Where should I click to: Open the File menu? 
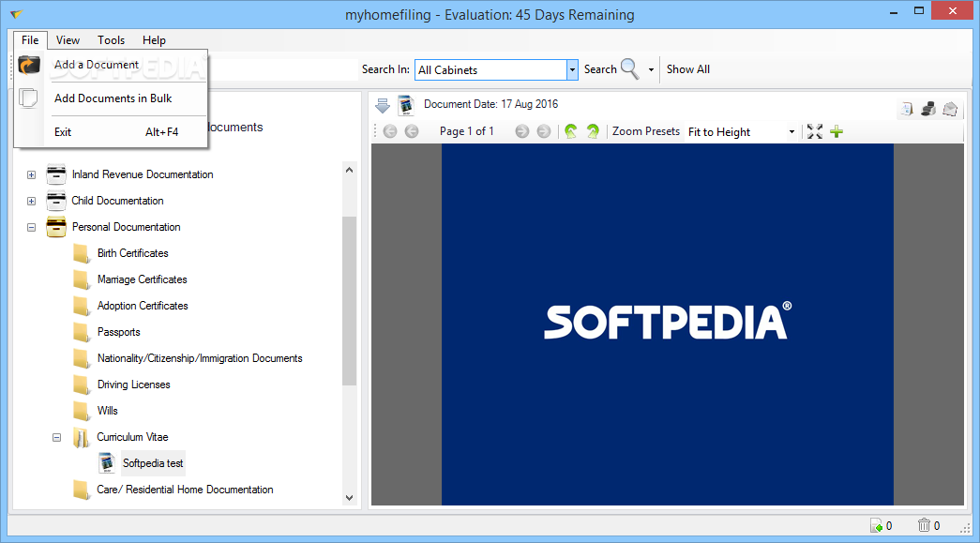(30, 40)
